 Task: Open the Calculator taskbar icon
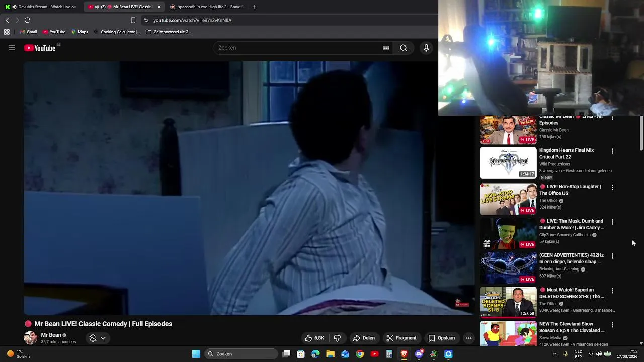click(x=389, y=354)
